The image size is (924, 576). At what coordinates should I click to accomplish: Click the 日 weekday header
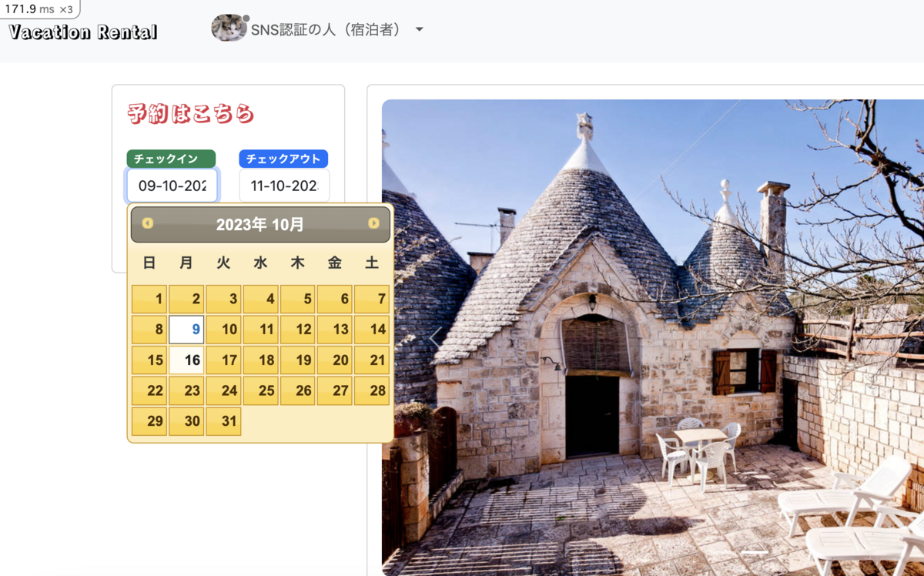tap(149, 263)
